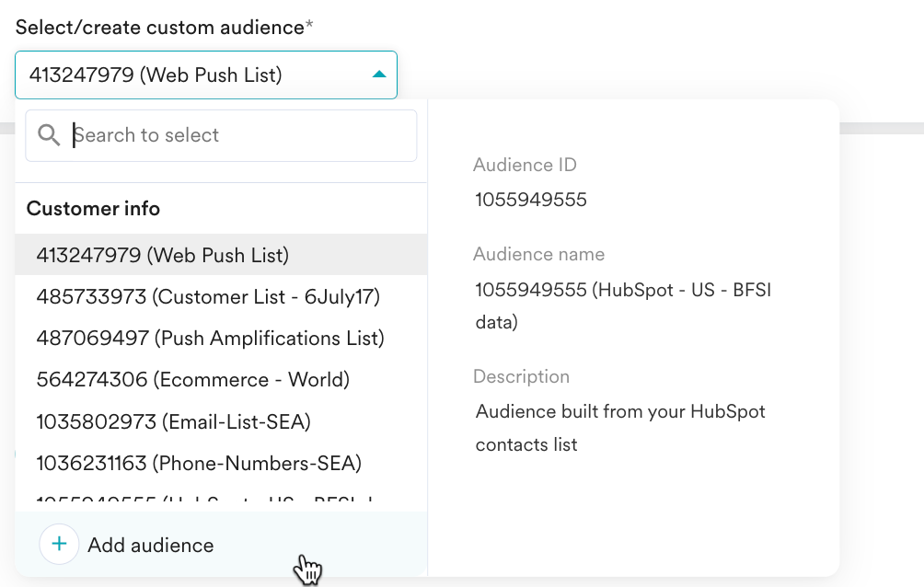Click the HubSpot contacts list description text

tap(619, 428)
